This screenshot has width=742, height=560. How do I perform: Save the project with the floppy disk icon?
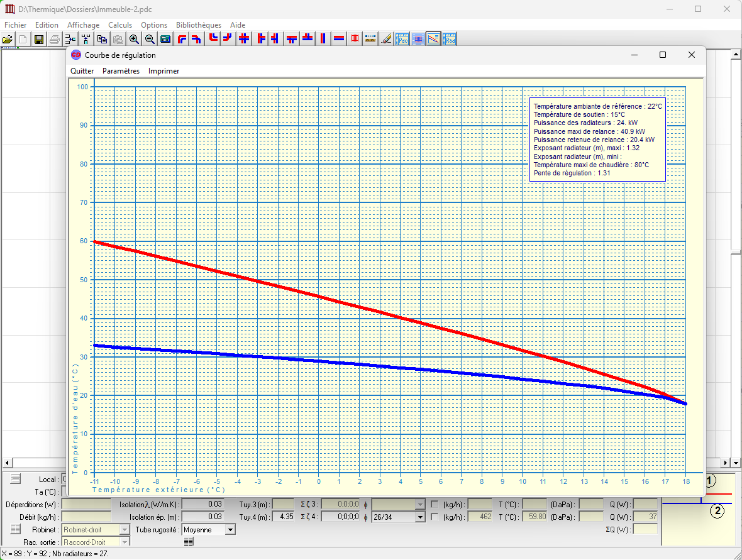coord(39,39)
